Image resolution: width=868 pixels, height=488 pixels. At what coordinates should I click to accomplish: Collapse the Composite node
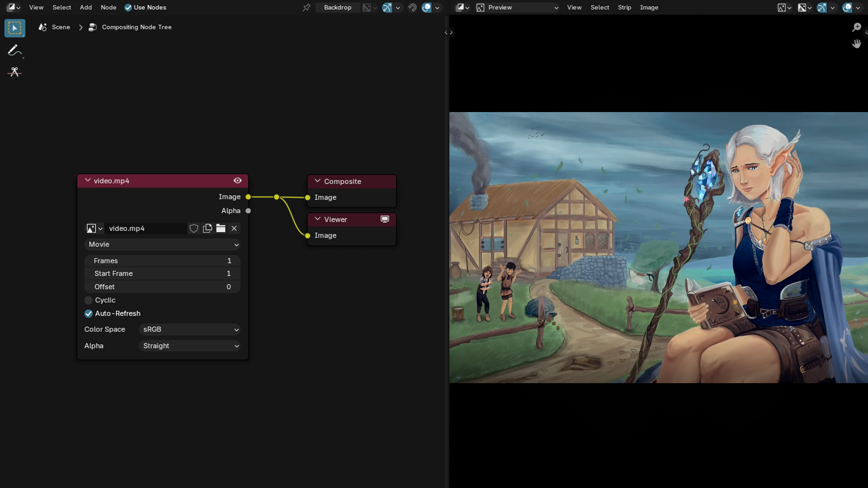[x=317, y=181]
